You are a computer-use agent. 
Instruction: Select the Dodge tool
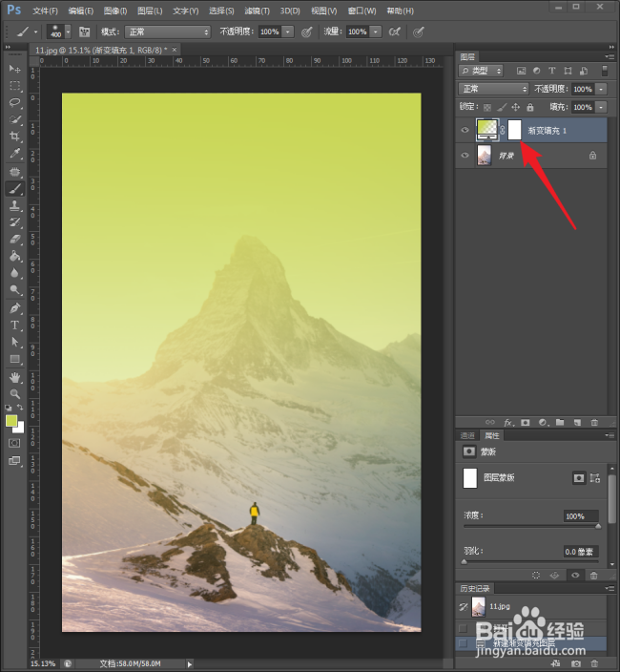pos(14,290)
